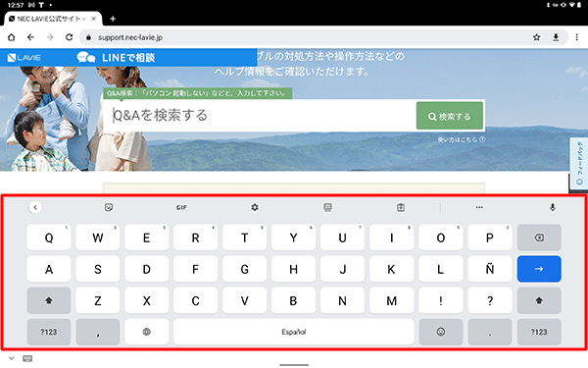The height and width of the screenshot is (368, 588).
Task: Tap the S key
Action: (x=98, y=269)
